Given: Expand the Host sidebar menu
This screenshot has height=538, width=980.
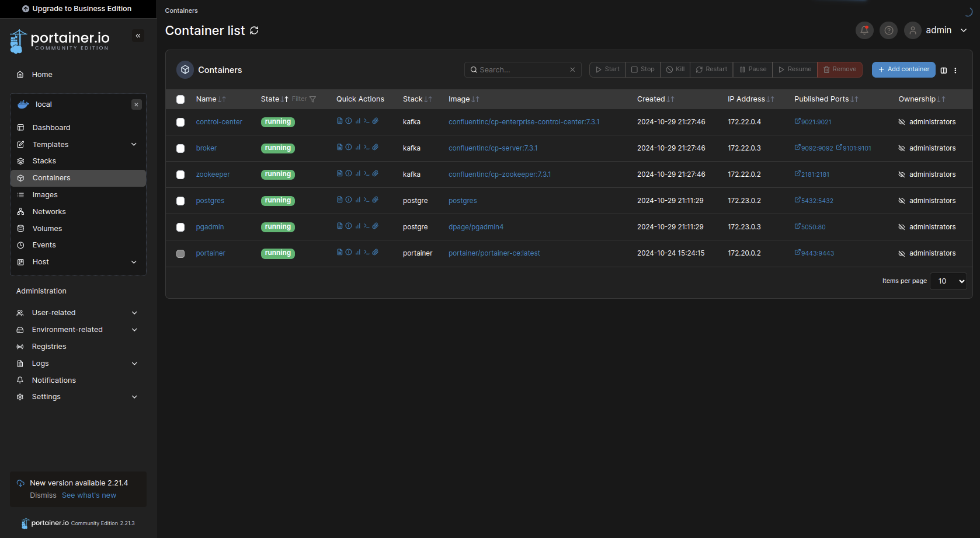Looking at the screenshot, I should coord(78,262).
